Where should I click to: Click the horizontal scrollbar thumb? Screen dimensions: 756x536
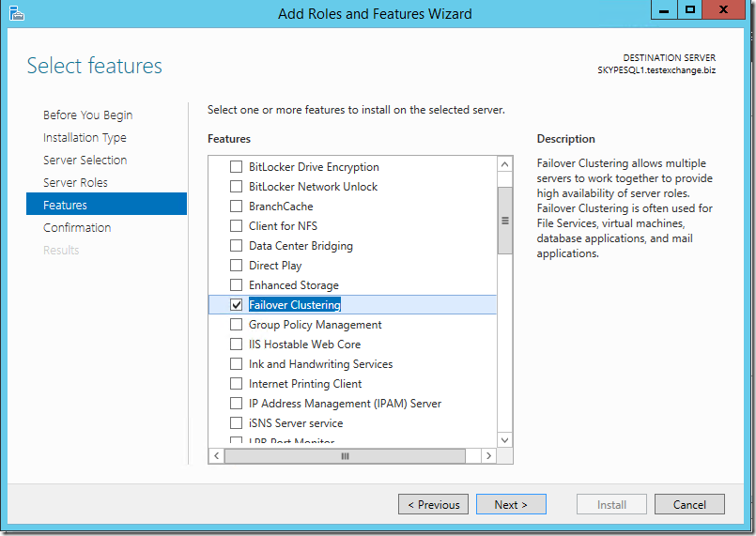346,456
